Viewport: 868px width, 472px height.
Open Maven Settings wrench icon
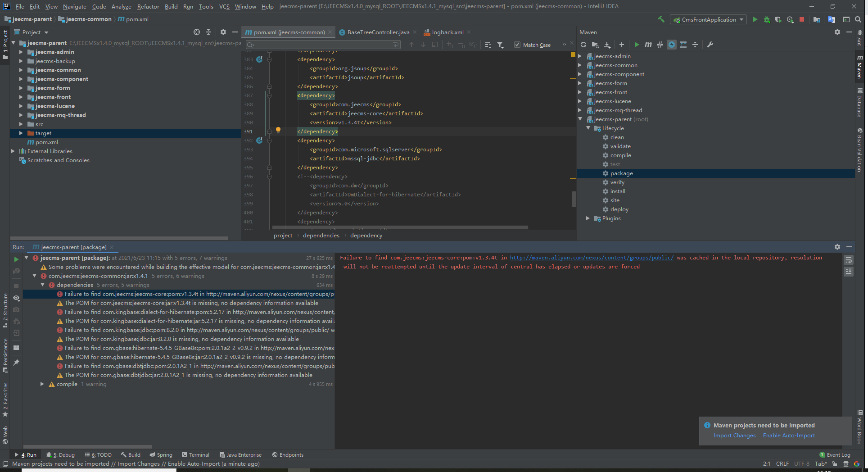(x=710, y=45)
